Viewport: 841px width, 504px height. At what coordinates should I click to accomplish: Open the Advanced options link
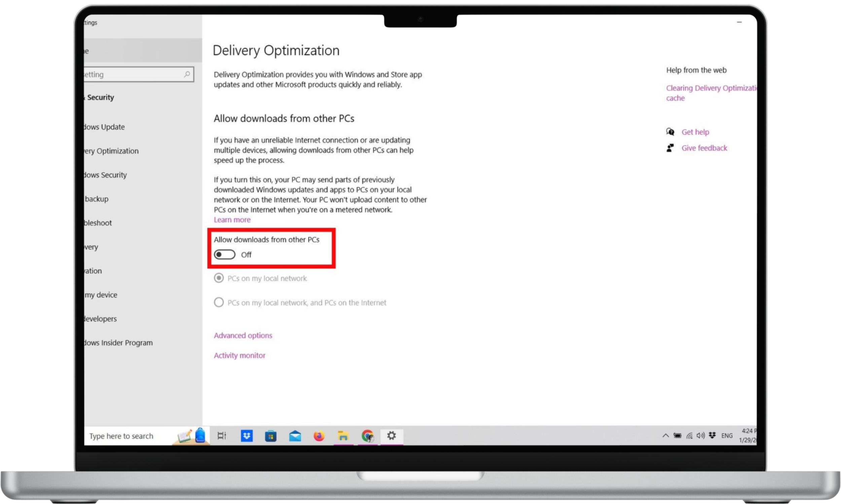(x=243, y=336)
